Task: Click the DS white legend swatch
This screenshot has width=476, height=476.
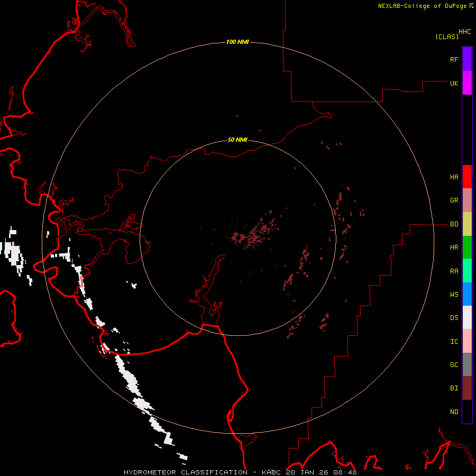Action: coord(467,317)
